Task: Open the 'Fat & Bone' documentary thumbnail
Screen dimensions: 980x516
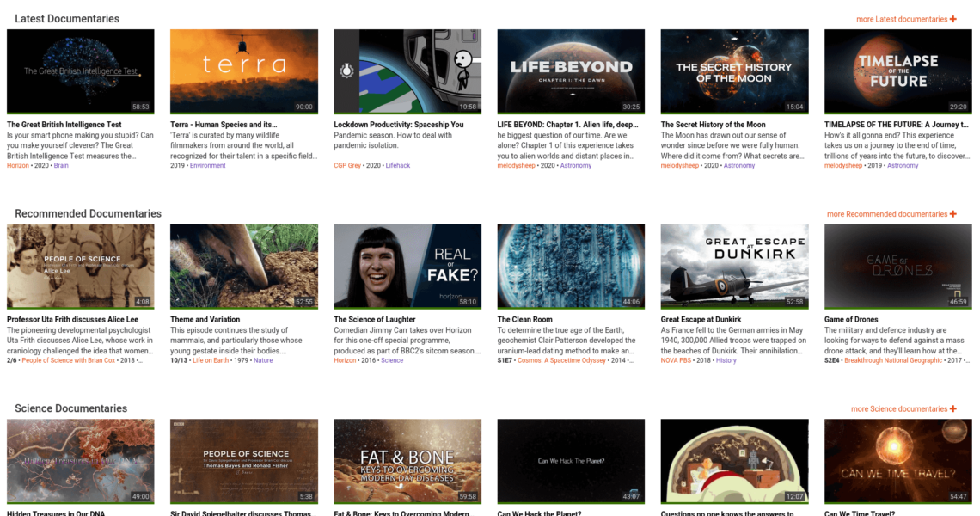Action: [407, 461]
